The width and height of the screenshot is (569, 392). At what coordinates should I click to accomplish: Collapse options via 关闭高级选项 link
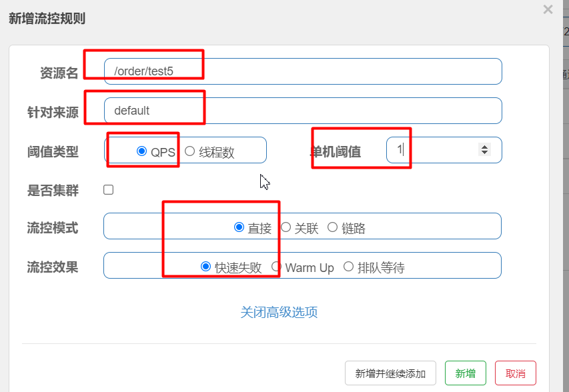(x=279, y=312)
